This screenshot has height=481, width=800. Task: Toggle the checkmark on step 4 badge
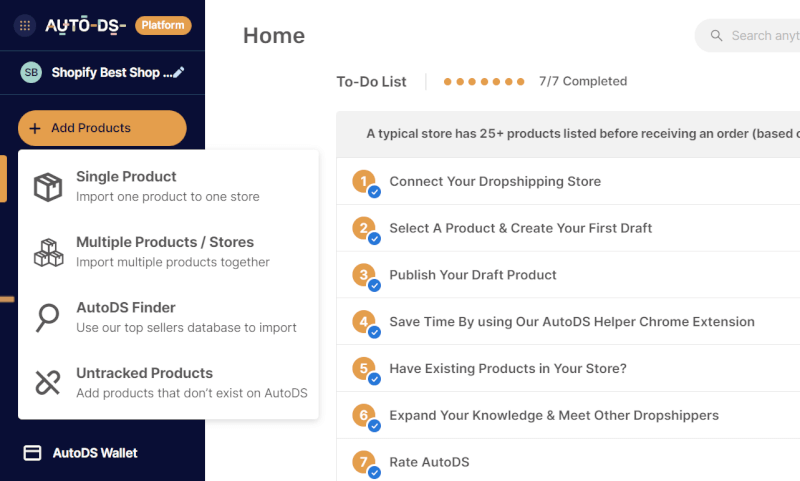pos(374,333)
